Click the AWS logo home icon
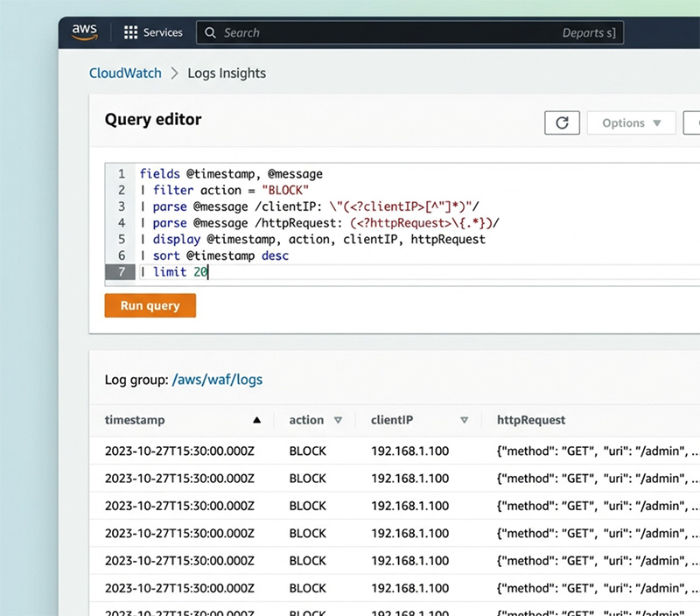The width and height of the screenshot is (700, 616). (x=84, y=31)
